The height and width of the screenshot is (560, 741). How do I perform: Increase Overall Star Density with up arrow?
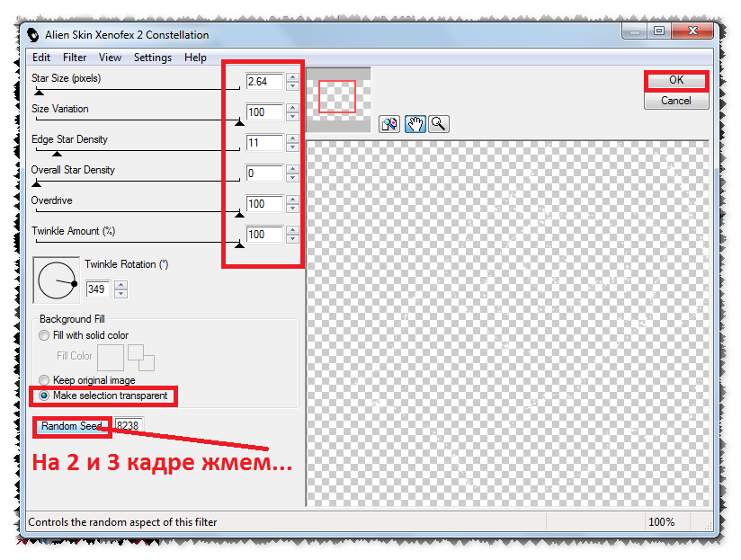292,170
